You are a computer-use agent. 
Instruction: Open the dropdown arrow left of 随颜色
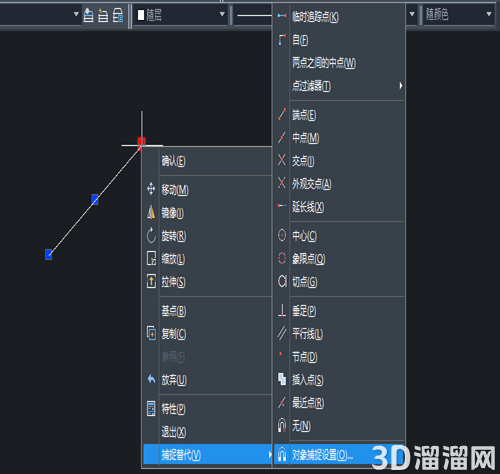pos(412,14)
